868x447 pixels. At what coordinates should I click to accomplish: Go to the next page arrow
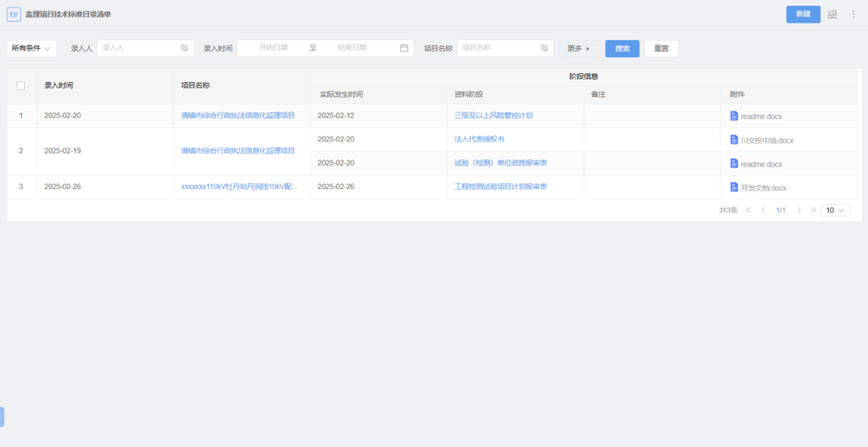click(799, 211)
